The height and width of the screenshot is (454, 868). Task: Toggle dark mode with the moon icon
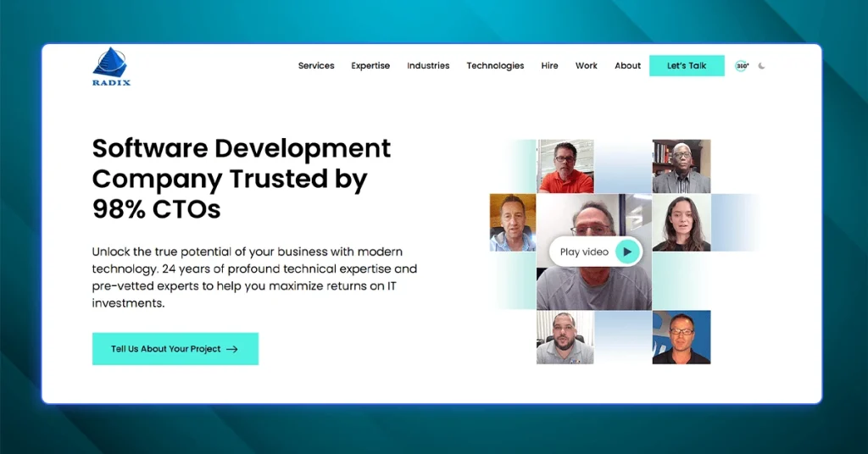point(762,66)
